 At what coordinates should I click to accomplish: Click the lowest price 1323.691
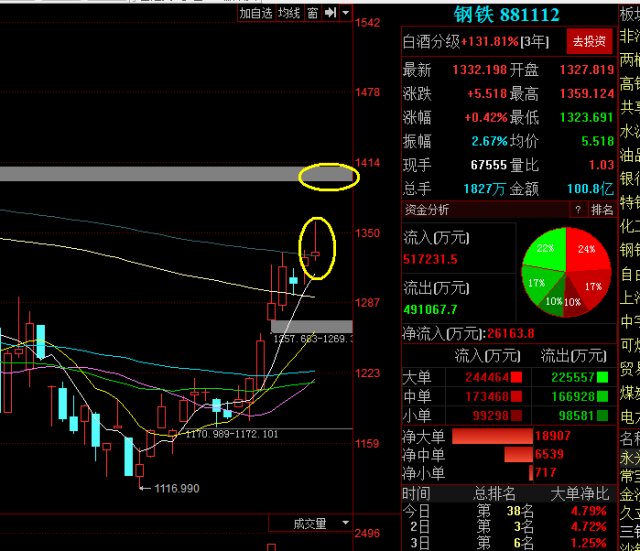pos(587,118)
